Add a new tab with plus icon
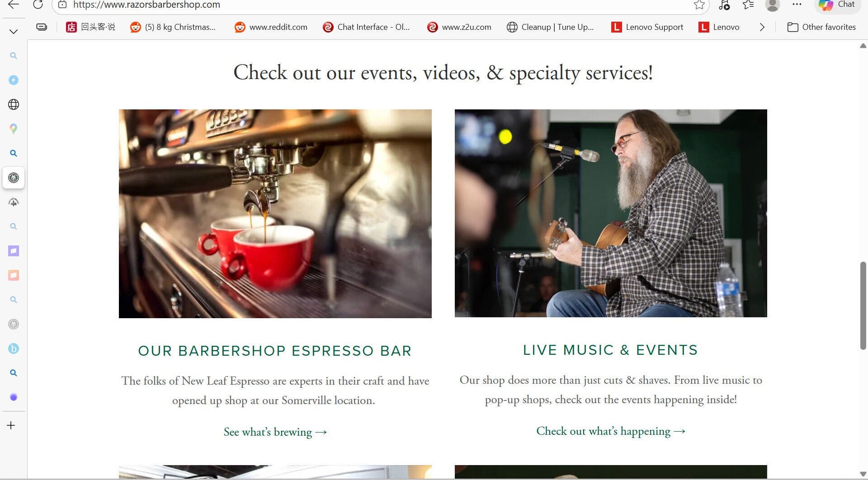The height and width of the screenshot is (480, 868). click(x=11, y=425)
